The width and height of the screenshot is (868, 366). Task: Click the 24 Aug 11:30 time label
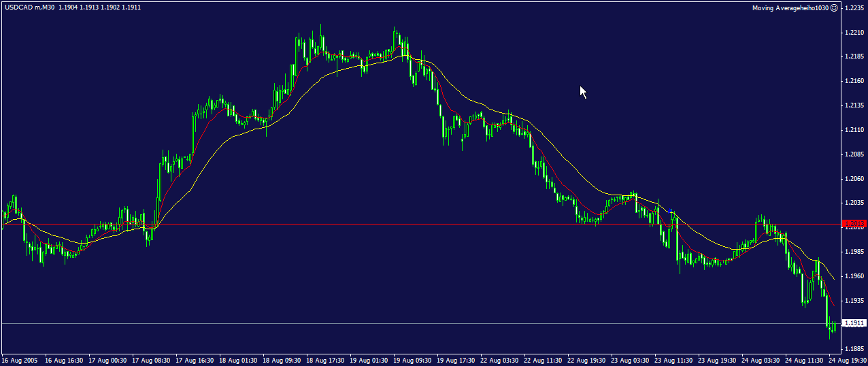804,359
